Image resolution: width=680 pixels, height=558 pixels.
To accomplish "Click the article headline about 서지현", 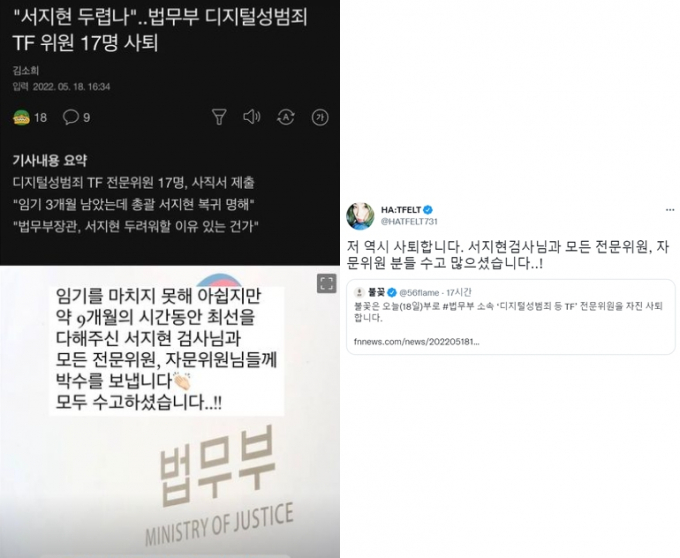I will (x=160, y=29).
